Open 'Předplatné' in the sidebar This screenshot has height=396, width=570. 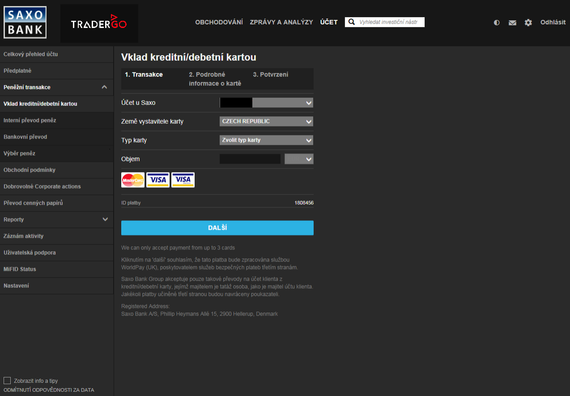click(x=56, y=71)
